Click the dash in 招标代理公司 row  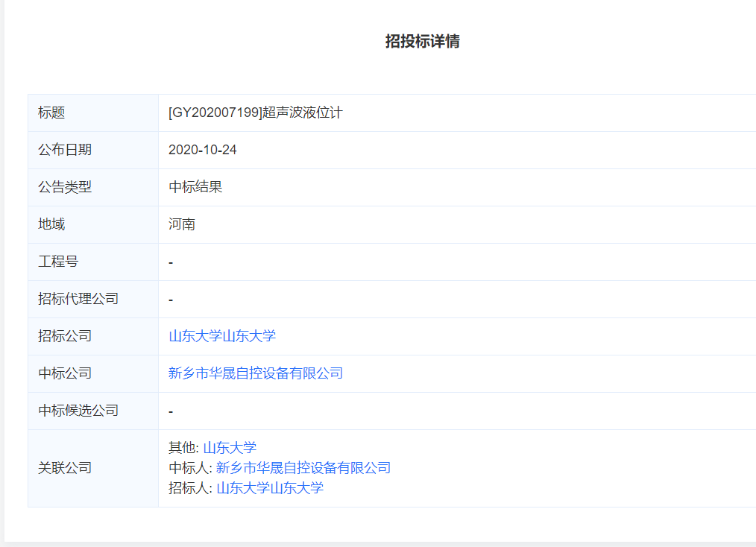pos(171,300)
